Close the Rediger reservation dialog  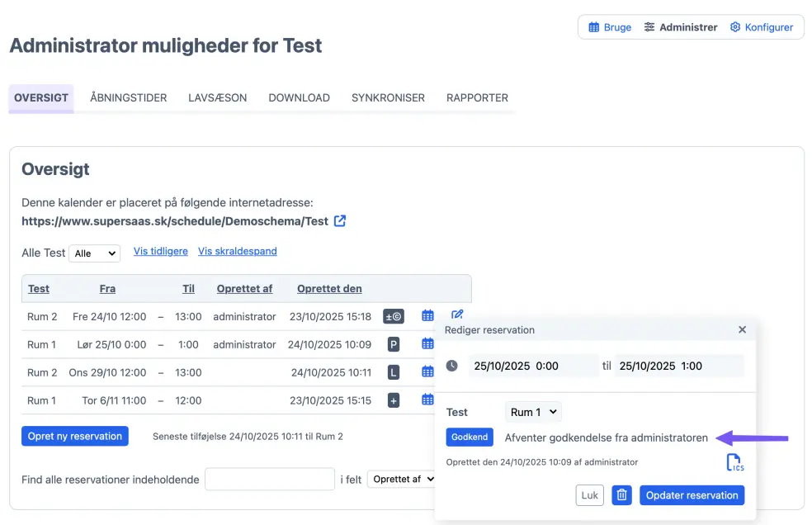[x=742, y=329]
